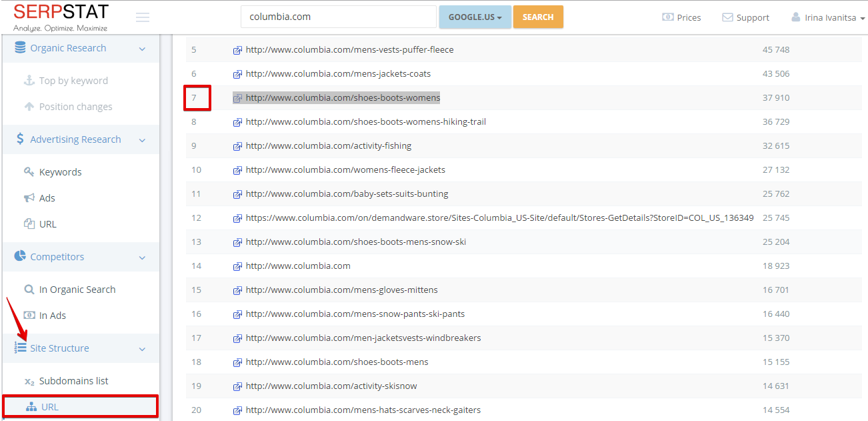Collapse the Organic Research section chevron
The height and width of the screenshot is (421, 868).
(142, 49)
